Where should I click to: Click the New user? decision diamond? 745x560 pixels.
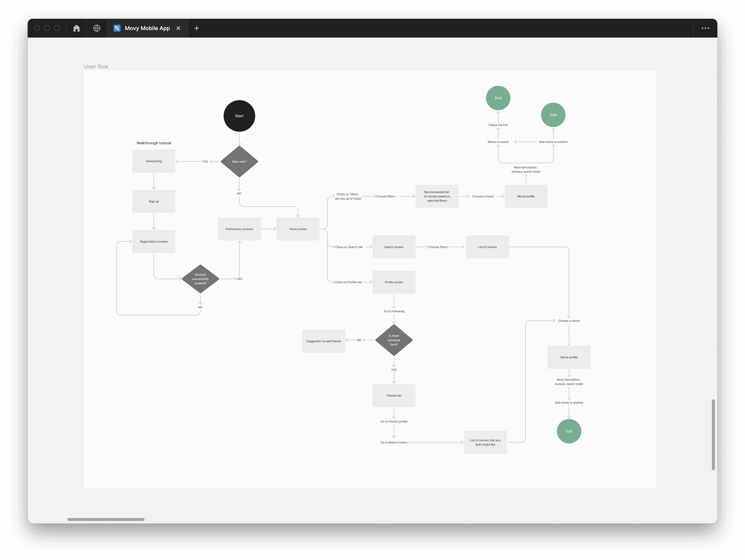tap(239, 161)
